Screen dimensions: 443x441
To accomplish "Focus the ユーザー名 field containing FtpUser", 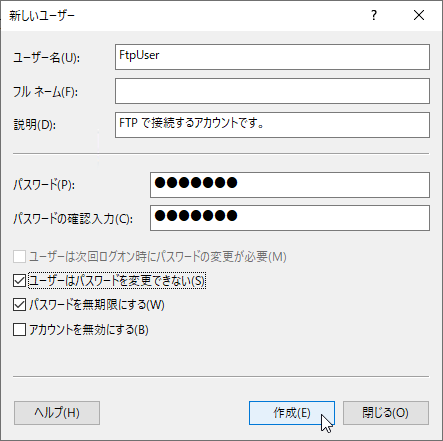I will (x=272, y=57).
